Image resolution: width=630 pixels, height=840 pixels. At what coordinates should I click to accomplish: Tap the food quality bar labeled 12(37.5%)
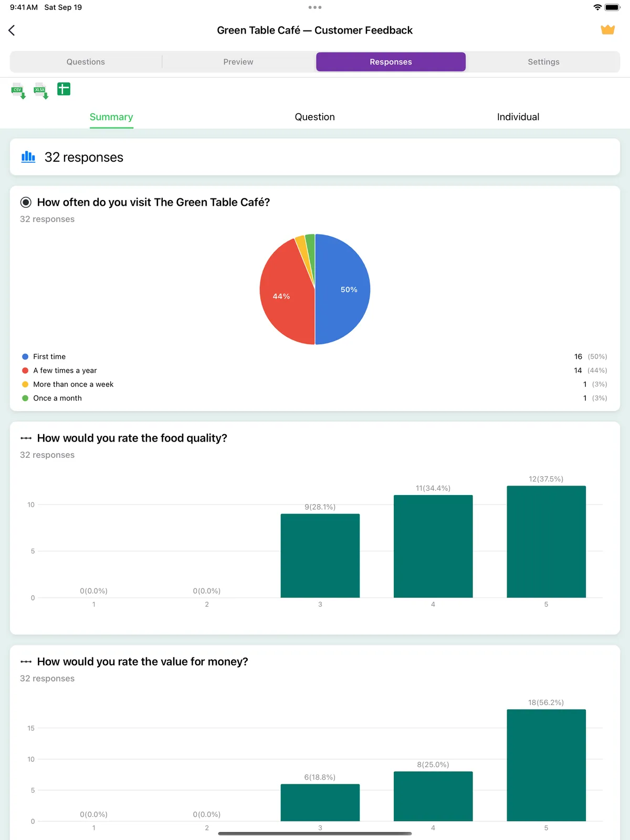547,542
